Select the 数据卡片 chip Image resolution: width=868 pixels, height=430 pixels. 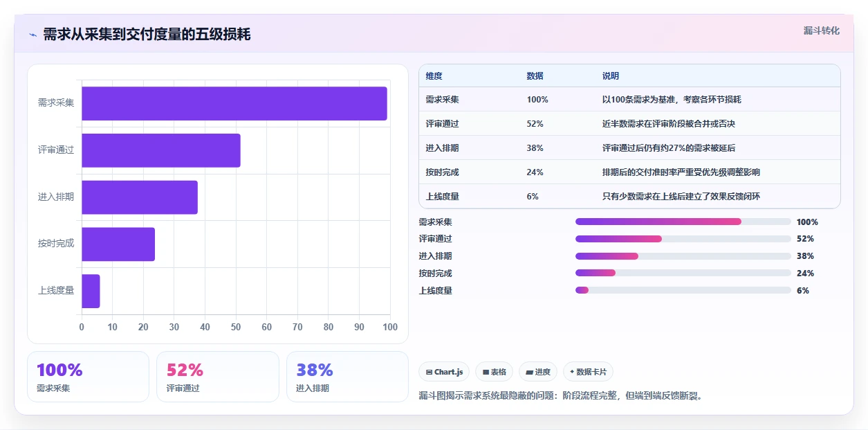588,372
